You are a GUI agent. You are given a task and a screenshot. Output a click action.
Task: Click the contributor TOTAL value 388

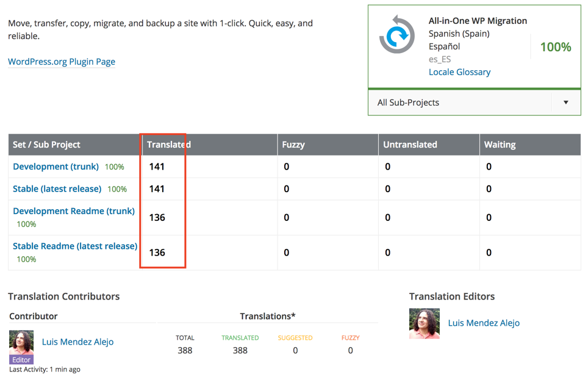click(185, 350)
